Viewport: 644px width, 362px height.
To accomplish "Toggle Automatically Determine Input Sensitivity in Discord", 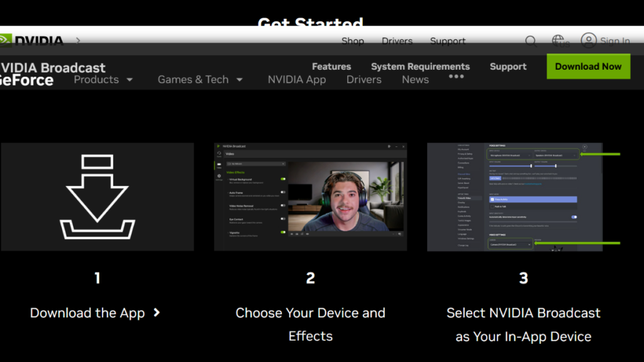I will point(574,217).
